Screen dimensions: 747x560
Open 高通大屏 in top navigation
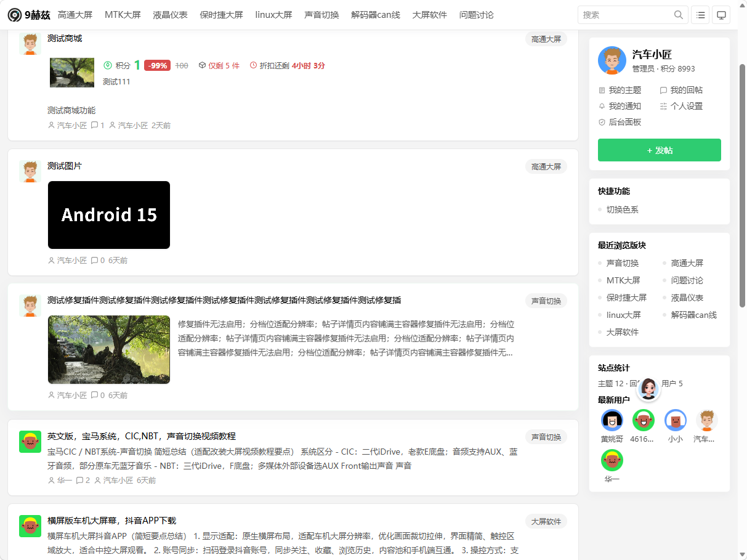[x=75, y=15]
